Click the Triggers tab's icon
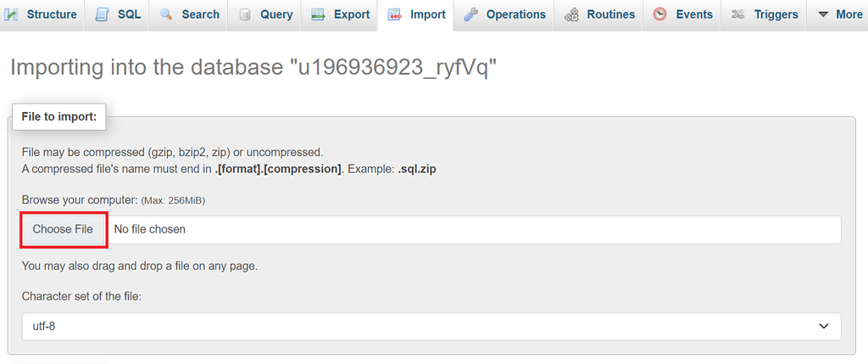Viewport: 868px width, 364px height. (738, 14)
